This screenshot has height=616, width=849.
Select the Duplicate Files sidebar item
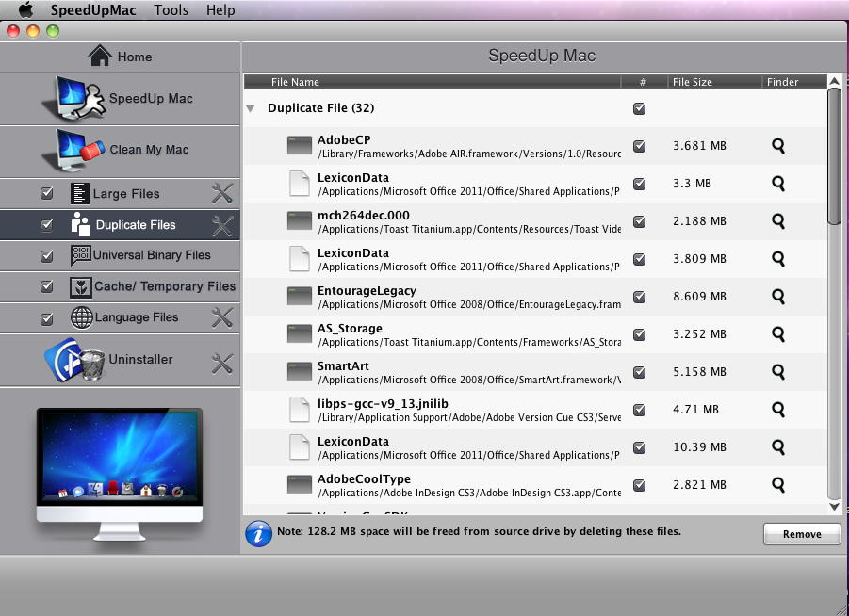[120, 224]
